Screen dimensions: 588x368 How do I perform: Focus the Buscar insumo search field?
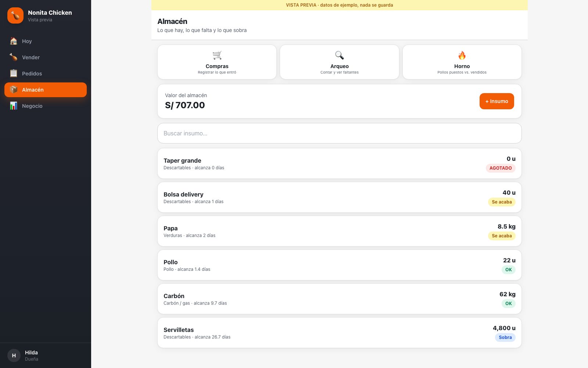coord(340,133)
